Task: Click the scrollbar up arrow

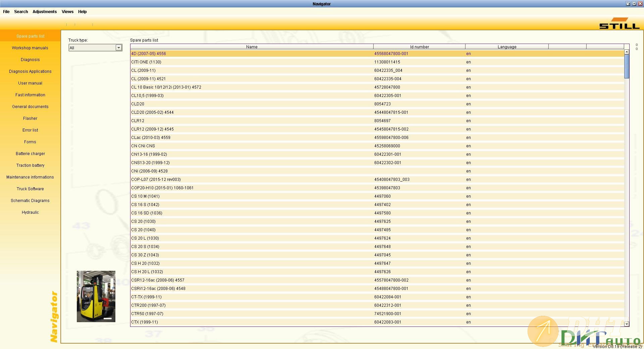Action: point(627,52)
